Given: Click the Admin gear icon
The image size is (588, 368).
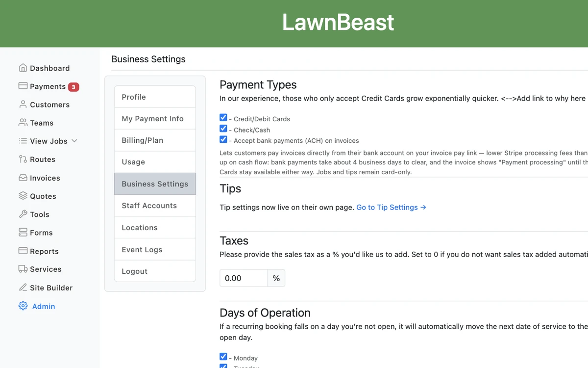Looking at the screenshot, I should click(23, 306).
